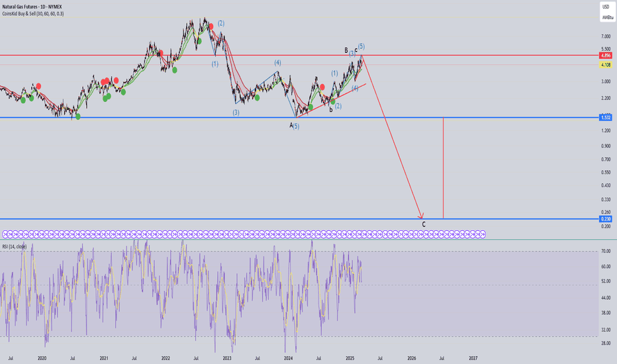The height and width of the screenshot is (364, 617).
Task: Select the wave C label at arrow target
Action: click(424, 225)
